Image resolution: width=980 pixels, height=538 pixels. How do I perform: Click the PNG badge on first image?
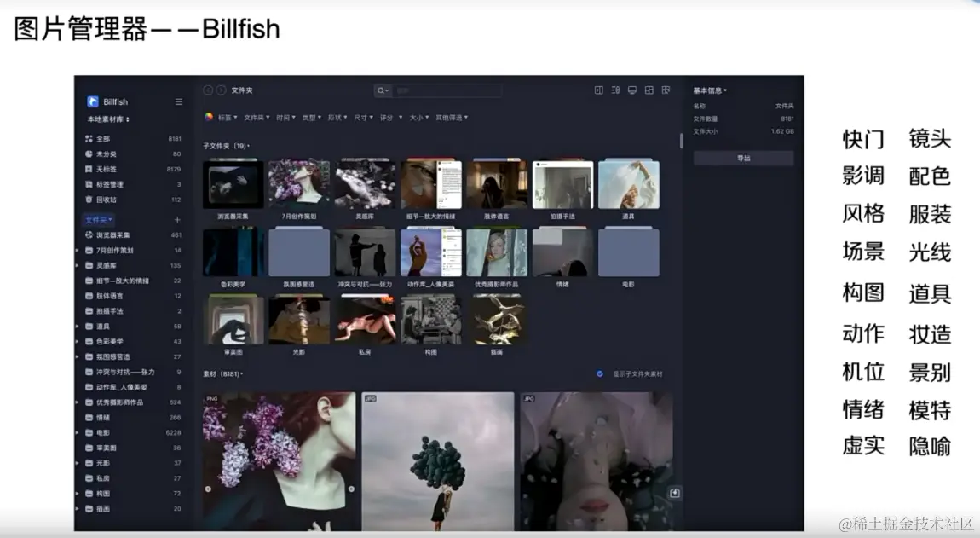point(212,398)
